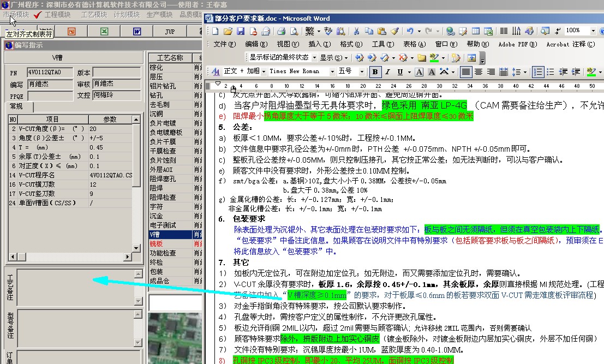This screenshot has width=604, height=364.
Task: Open the font size dropdown showing 五号
Action: coord(361,71)
